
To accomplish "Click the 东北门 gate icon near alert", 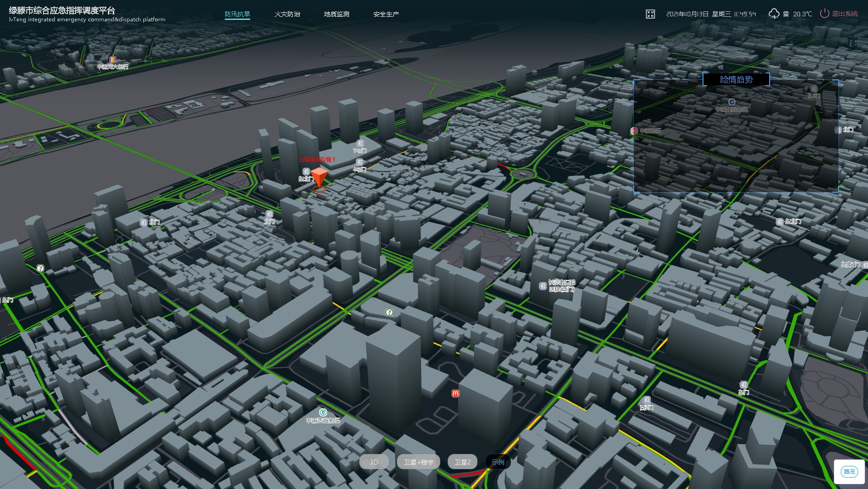I will coord(306,171).
